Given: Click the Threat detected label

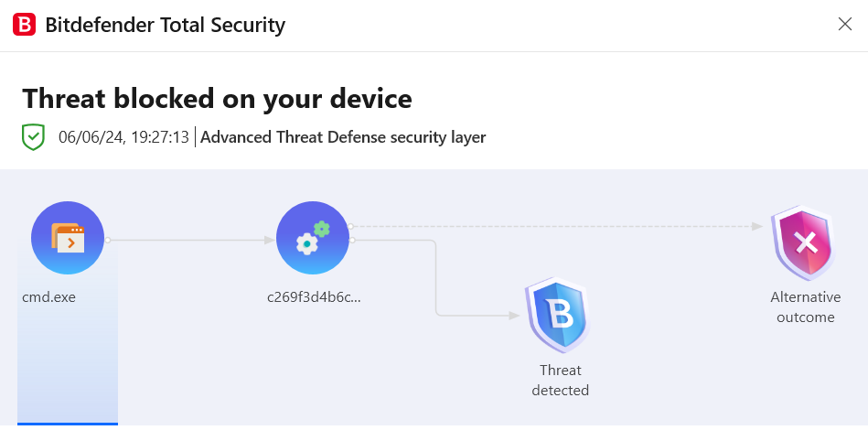Looking at the screenshot, I should tap(560, 381).
